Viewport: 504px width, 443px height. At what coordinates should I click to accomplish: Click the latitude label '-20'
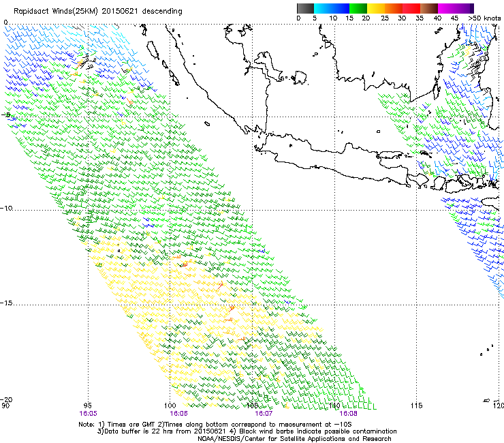[6, 399]
